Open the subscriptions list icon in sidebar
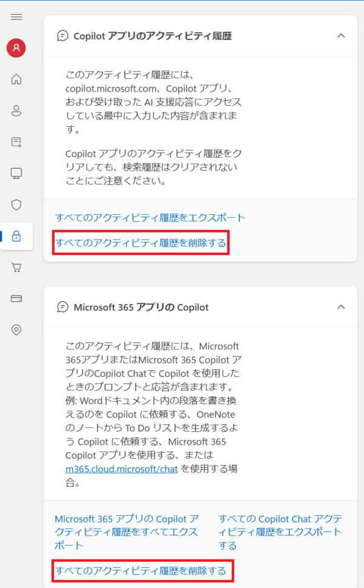Screen dimensions: 364x588 pyautogui.click(x=16, y=142)
